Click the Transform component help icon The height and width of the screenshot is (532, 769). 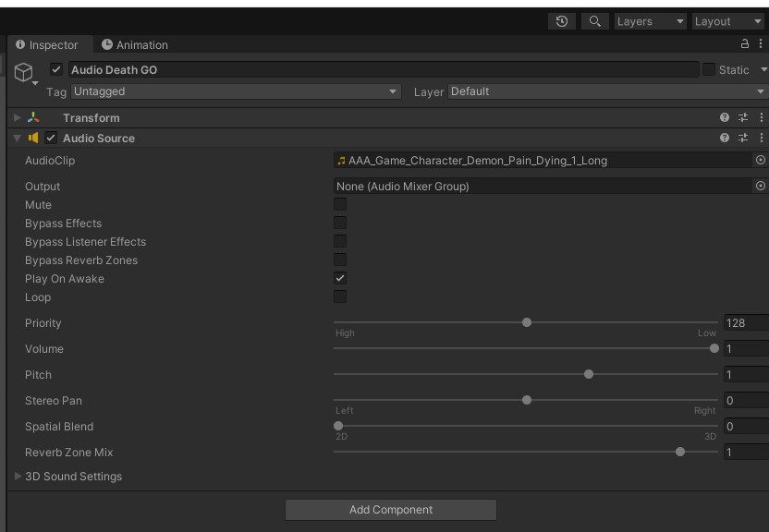click(x=726, y=118)
